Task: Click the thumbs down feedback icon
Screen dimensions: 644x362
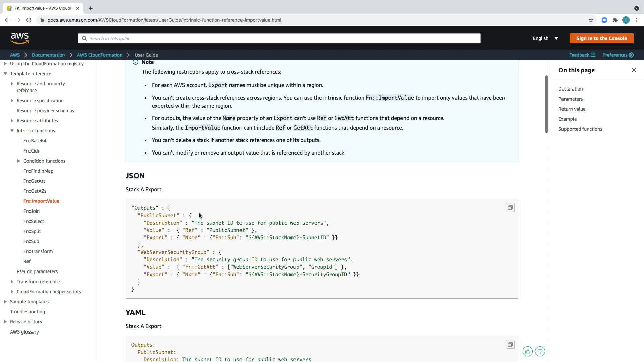Action: coord(540,351)
